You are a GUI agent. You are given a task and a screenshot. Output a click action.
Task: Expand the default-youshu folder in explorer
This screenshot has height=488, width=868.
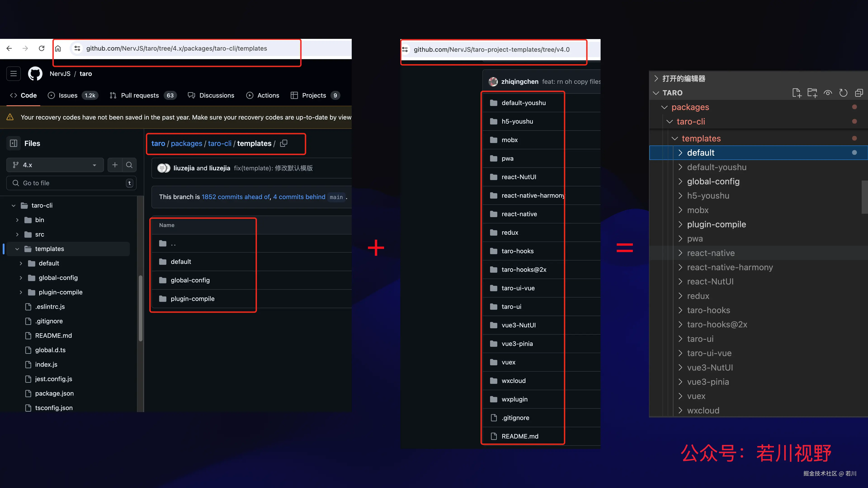[680, 167]
